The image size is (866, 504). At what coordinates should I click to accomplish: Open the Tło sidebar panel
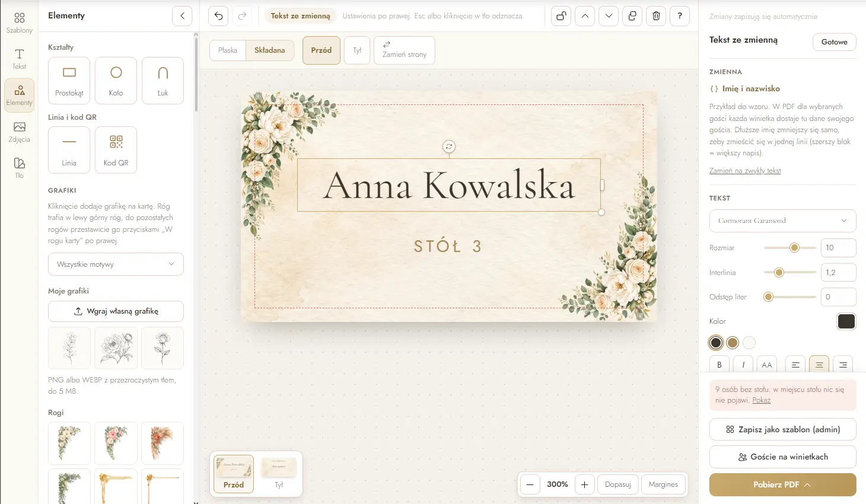[19, 168]
